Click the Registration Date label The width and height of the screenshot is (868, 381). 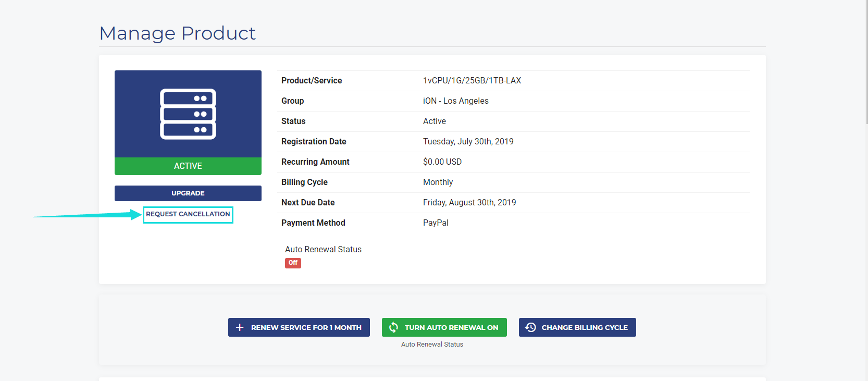314,142
